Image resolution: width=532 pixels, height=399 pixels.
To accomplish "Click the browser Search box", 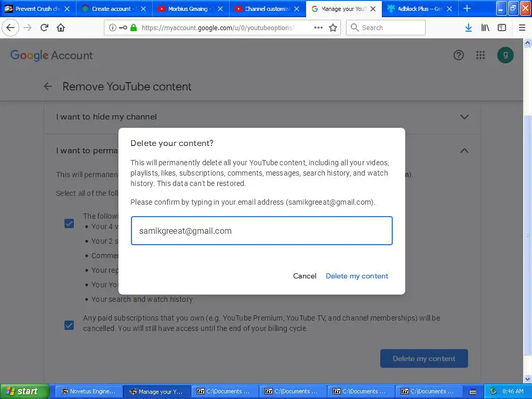I will click(x=385, y=28).
